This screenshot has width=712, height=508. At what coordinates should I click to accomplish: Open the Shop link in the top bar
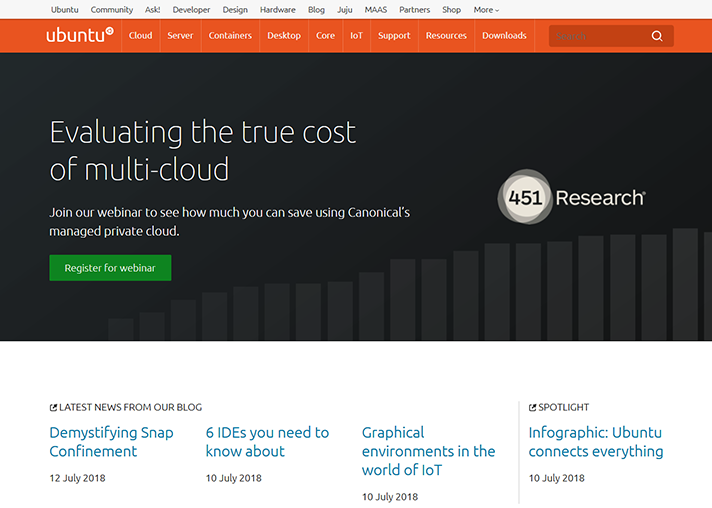451,10
